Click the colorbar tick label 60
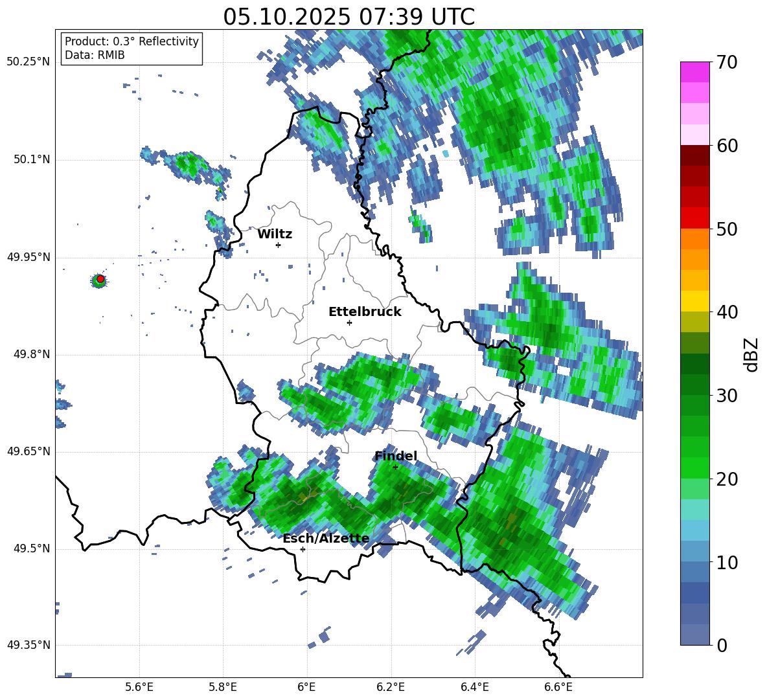 (x=727, y=146)
